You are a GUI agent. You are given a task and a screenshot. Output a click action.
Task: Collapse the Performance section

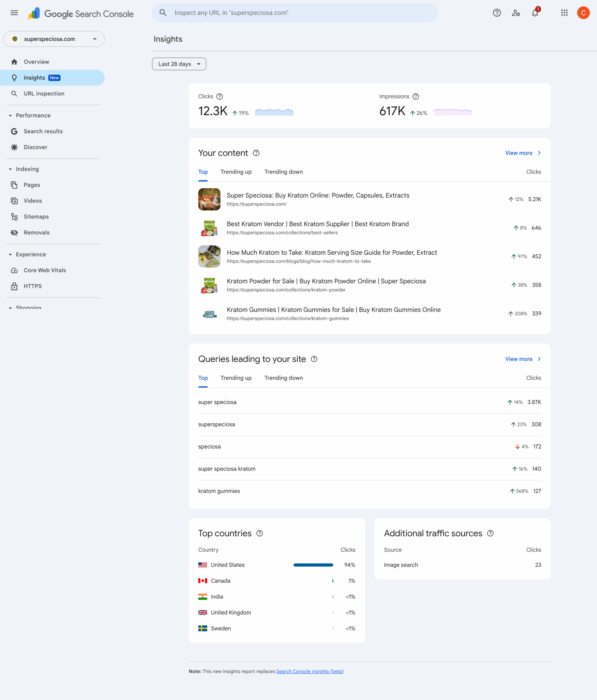point(10,116)
